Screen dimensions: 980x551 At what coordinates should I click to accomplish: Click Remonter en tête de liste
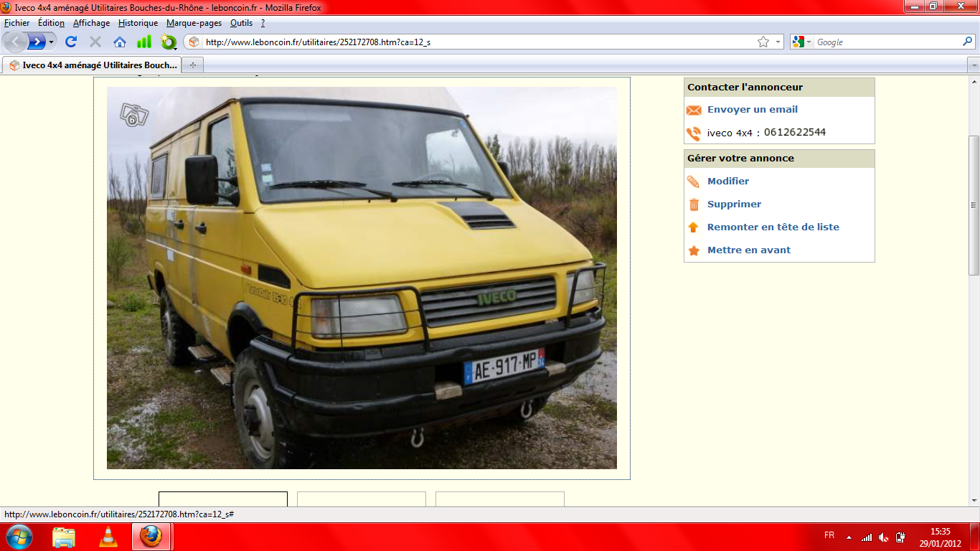(773, 227)
